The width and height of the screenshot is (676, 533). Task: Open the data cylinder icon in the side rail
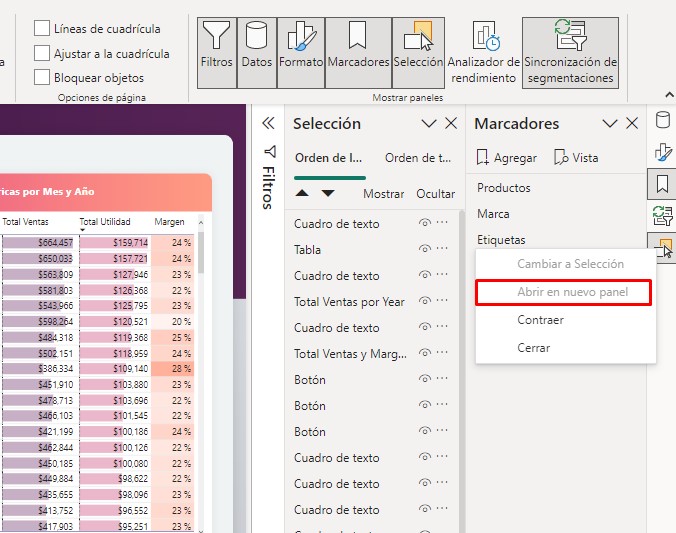coord(662,120)
